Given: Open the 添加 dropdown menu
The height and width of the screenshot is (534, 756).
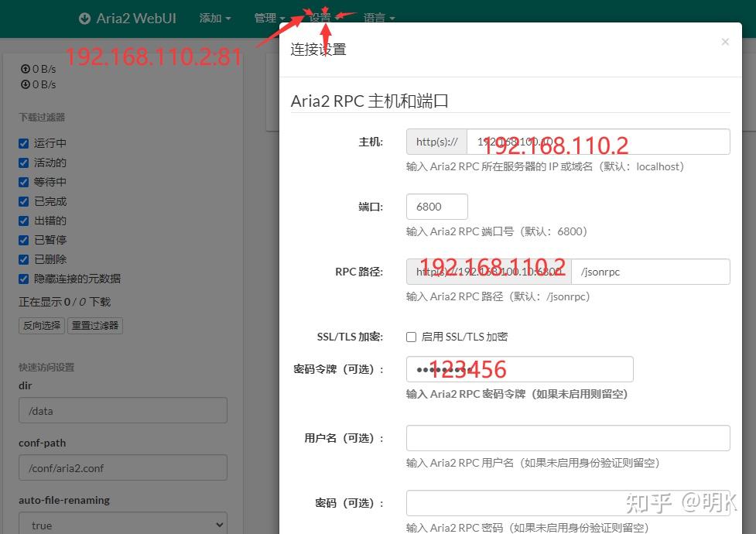Looking at the screenshot, I should 214,18.
